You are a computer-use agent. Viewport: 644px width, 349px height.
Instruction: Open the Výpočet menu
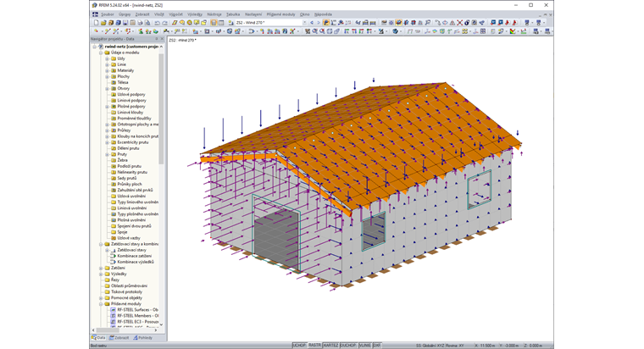click(x=175, y=14)
